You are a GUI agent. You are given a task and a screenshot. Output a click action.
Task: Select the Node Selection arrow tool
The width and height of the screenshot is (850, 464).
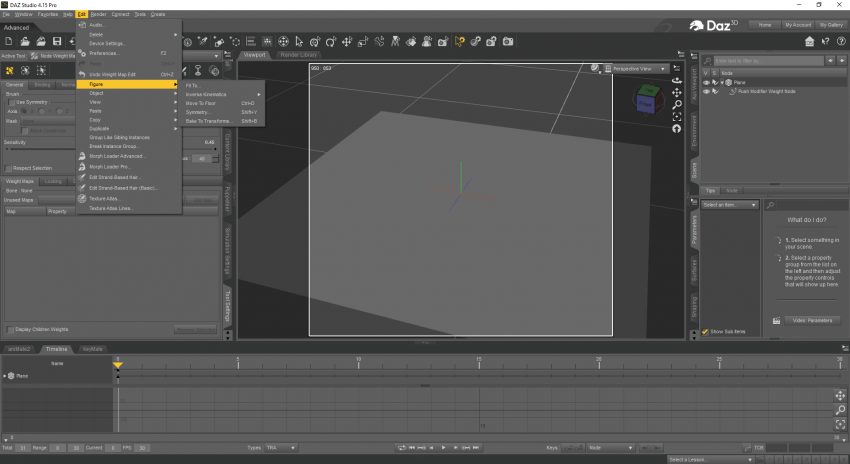click(299, 42)
